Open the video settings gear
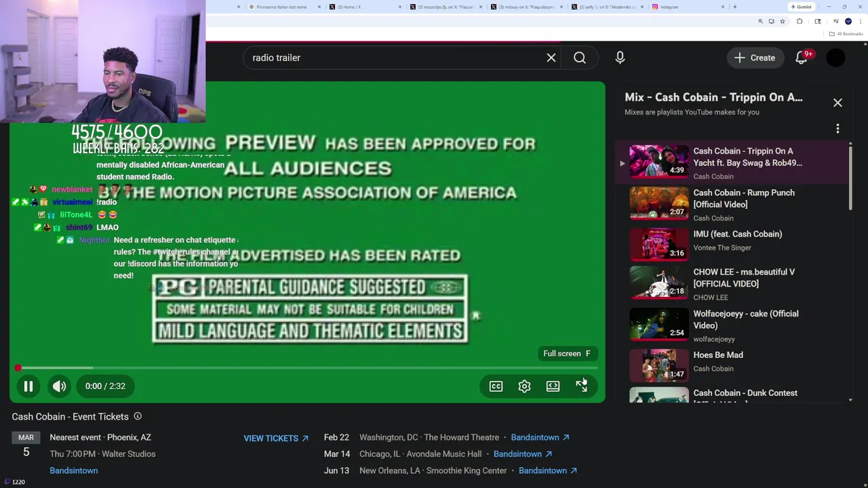 pos(524,386)
